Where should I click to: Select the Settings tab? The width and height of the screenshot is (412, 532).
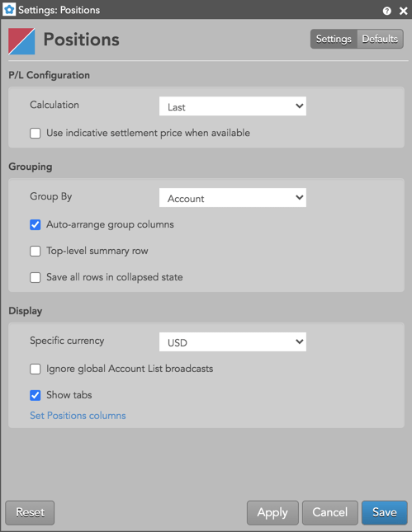(x=334, y=39)
